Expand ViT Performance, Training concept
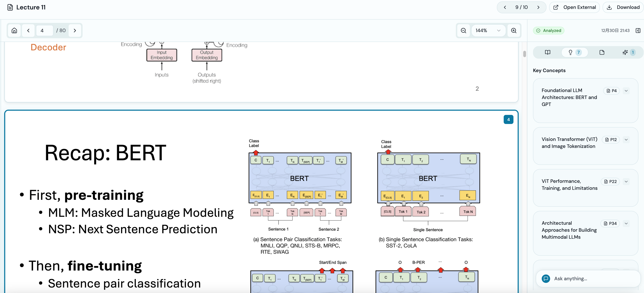Viewport: 644px width, 293px height. click(626, 182)
